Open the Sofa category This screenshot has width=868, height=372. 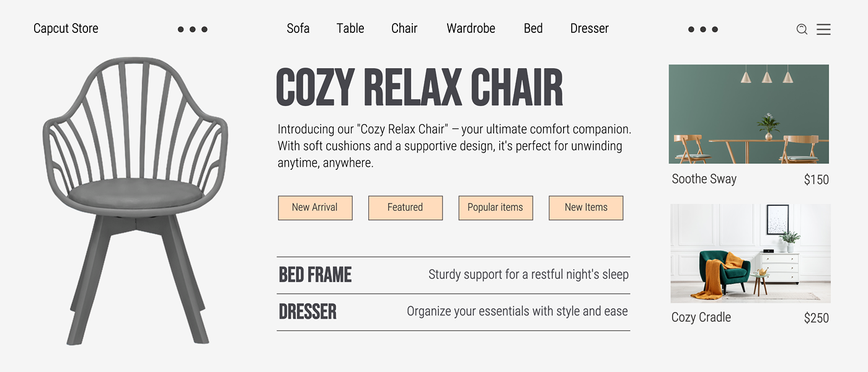pyautogui.click(x=298, y=29)
